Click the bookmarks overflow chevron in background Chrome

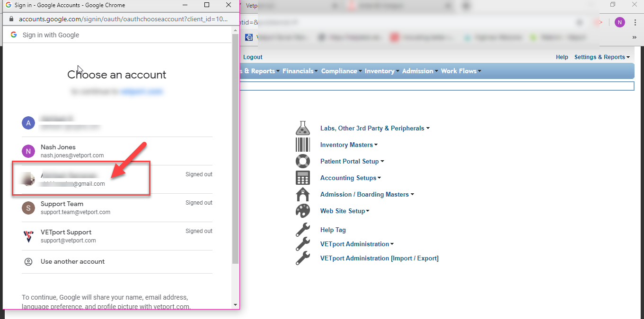(x=635, y=37)
